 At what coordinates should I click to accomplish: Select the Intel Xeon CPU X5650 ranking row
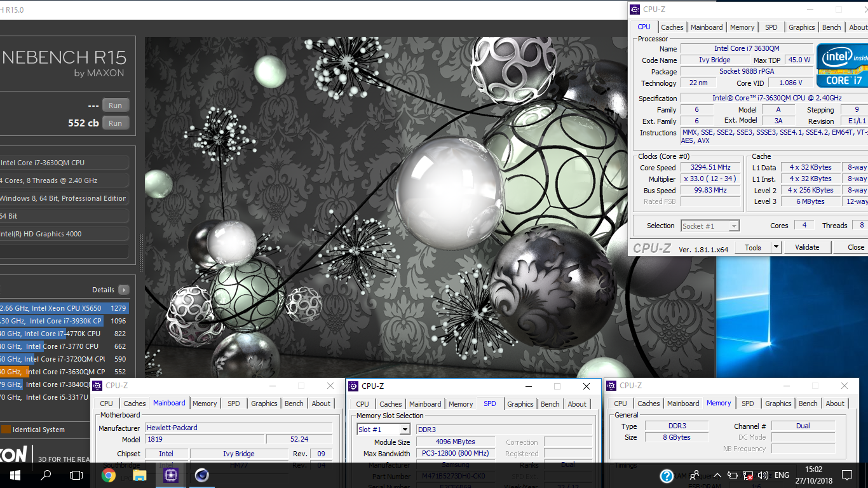coord(64,308)
